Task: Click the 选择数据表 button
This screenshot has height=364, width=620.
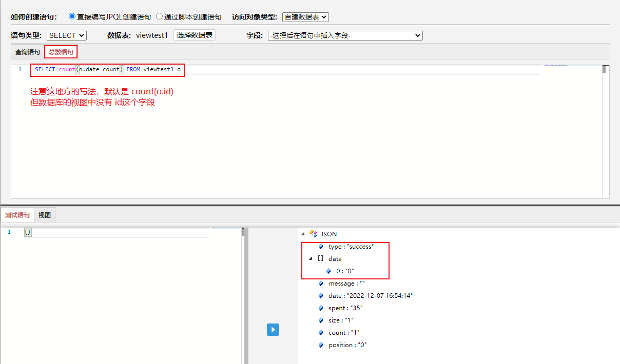Action: tap(195, 35)
